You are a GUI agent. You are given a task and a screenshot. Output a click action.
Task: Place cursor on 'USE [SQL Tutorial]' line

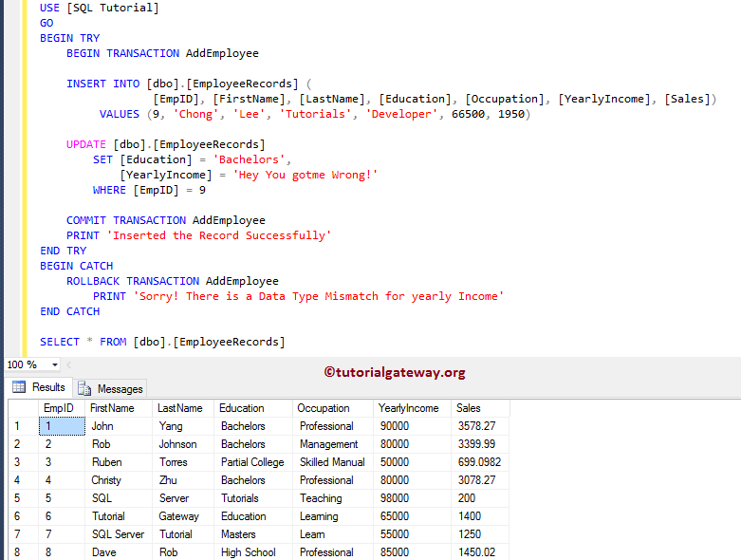[x=100, y=8]
